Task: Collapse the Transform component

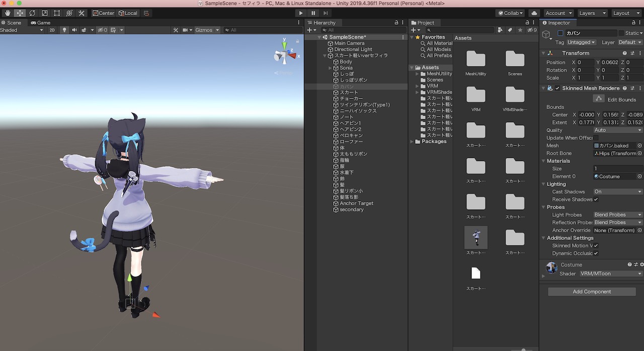Action: [544, 53]
